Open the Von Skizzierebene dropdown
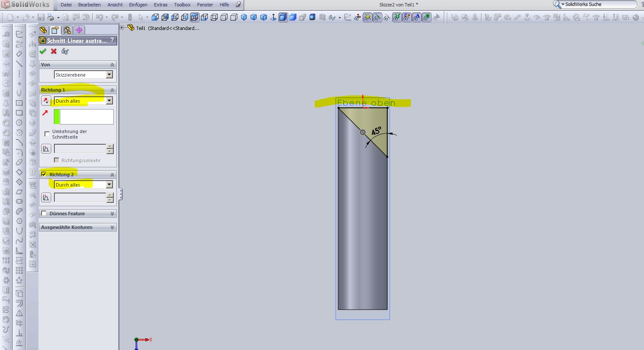This screenshot has height=350, width=644. coord(109,75)
